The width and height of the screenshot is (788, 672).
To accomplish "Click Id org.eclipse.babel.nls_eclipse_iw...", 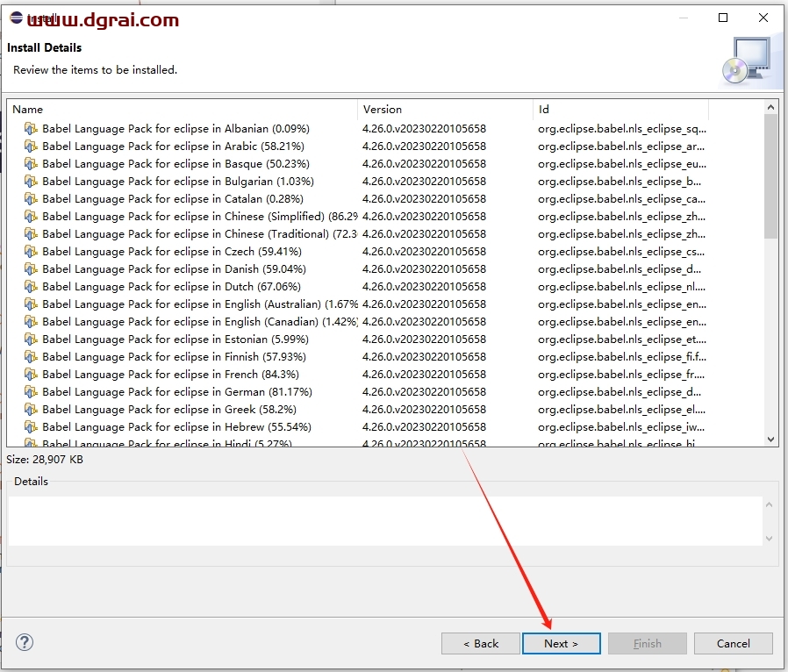I will [621, 428].
